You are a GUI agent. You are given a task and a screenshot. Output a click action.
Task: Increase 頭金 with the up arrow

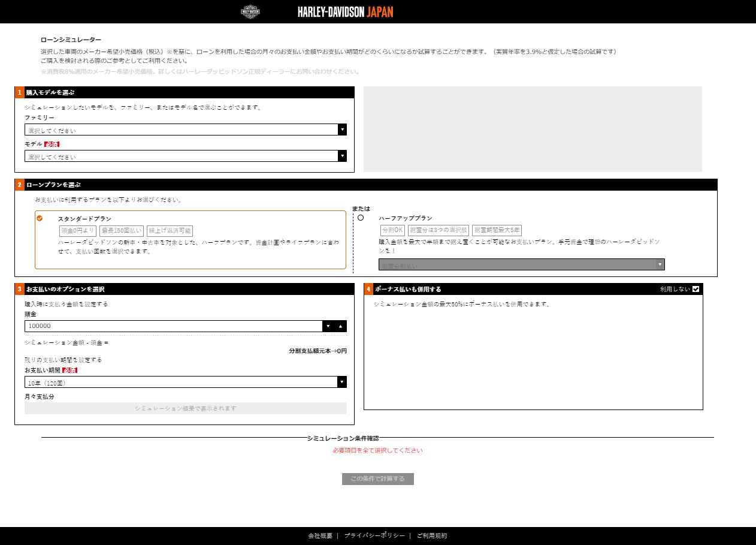340,326
